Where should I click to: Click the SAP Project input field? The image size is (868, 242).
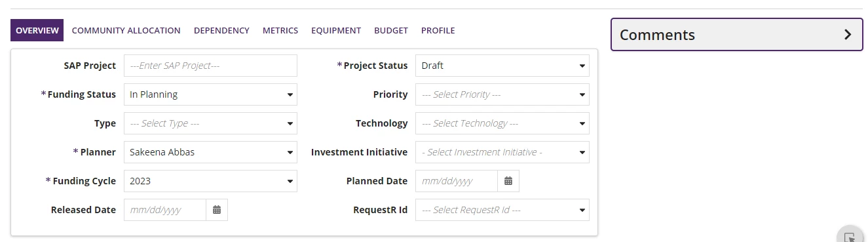click(210, 66)
